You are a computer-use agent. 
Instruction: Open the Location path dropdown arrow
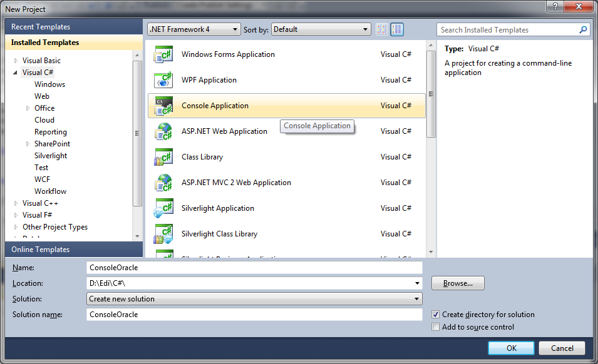(x=417, y=283)
